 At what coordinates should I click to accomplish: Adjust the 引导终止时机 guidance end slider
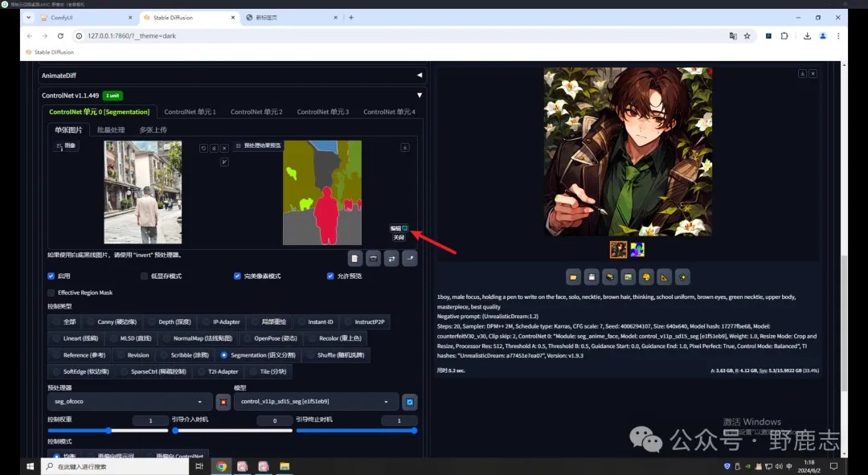pos(357,430)
